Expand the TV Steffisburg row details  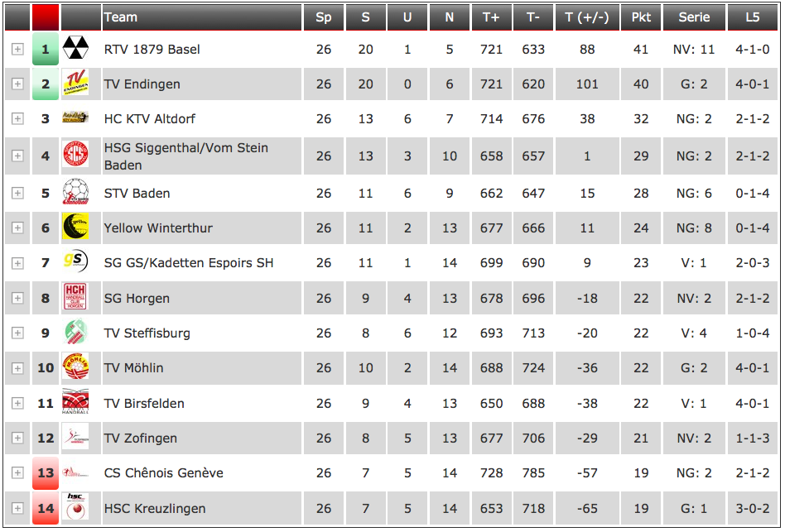(x=17, y=333)
